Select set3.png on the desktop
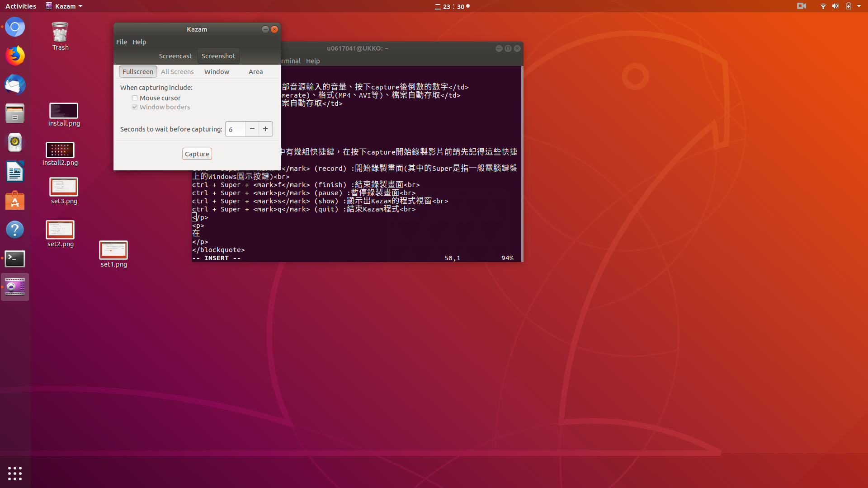This screenshot has width=868, height=488. (64, 191)
